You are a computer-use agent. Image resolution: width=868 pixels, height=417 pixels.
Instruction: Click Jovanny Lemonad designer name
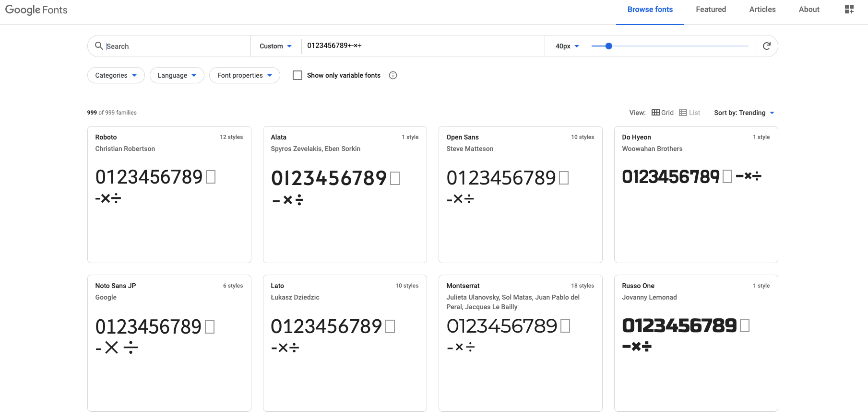(x=649, y=297)
